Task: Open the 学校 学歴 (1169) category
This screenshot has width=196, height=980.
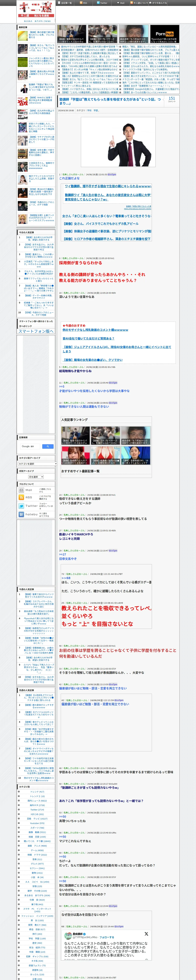Action: tap(37, 939)
